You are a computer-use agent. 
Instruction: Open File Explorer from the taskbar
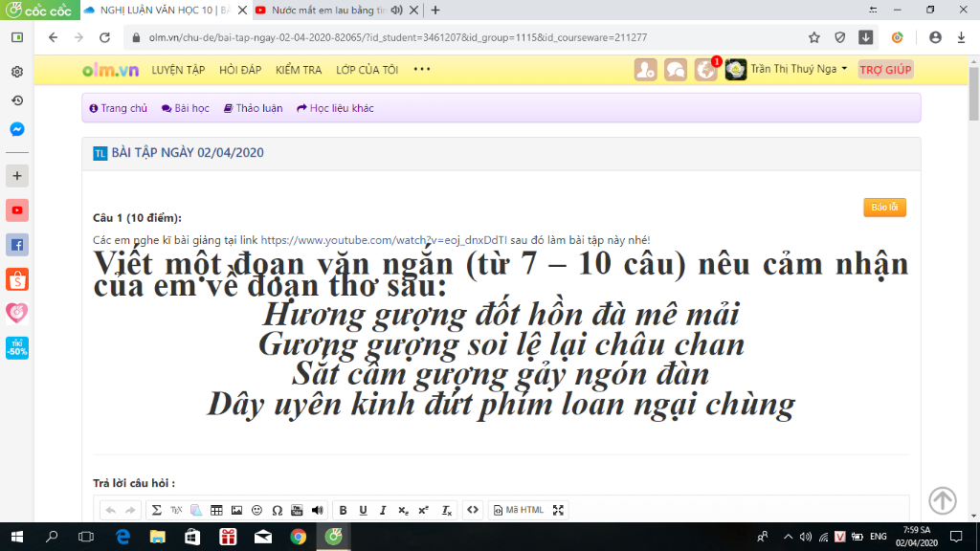coord(158,537)
